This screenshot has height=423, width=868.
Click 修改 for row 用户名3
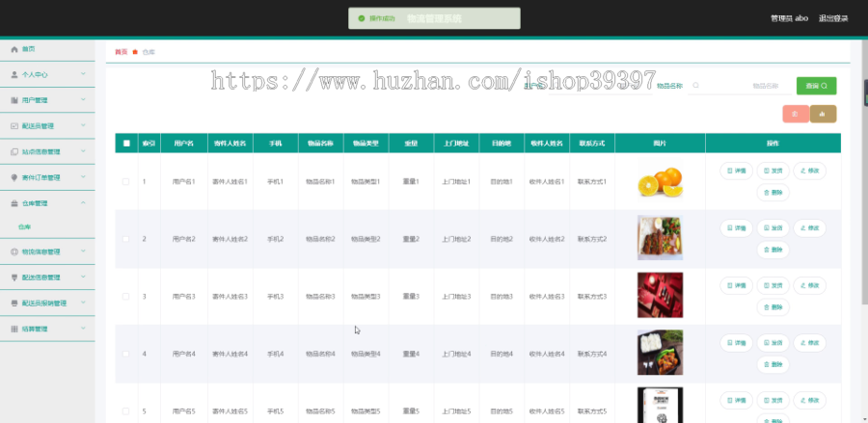pos(810,285)
